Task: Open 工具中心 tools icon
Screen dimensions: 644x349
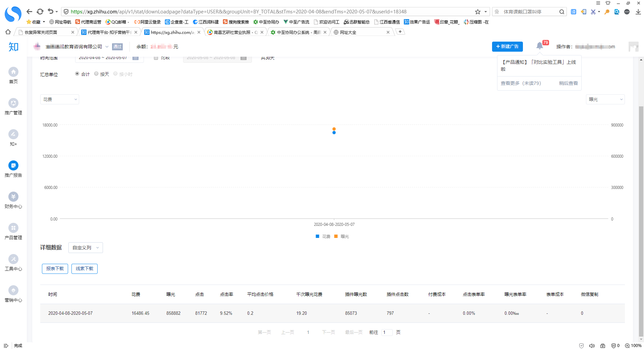Action: 13,259
